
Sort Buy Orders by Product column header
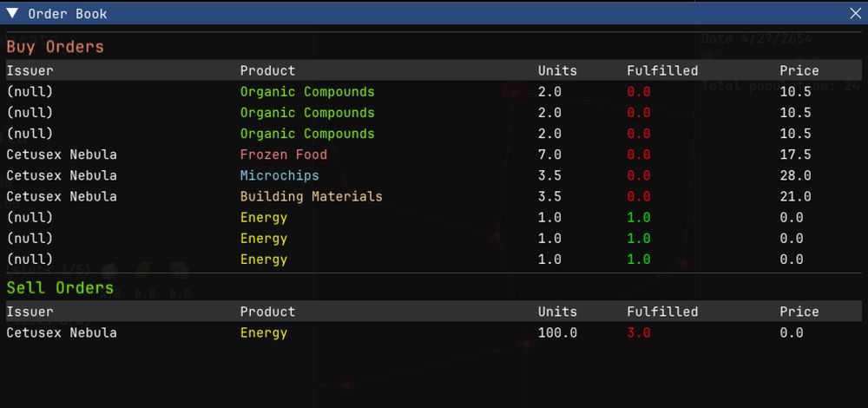(x=268, y=71)
